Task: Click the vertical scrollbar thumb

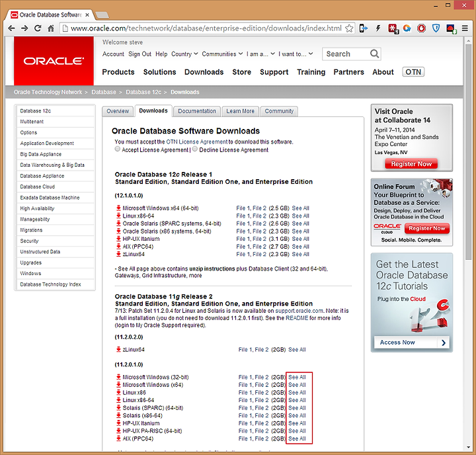Action: point(468,152)
